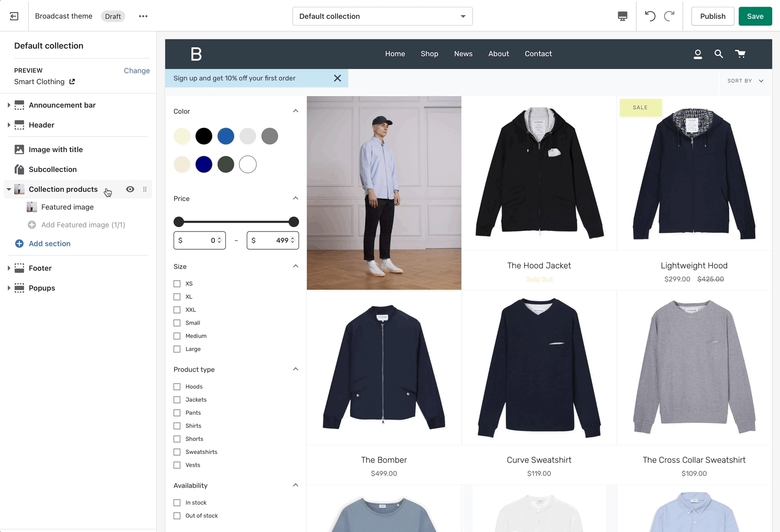
Task: Go to Shop in store navigation
Action: coord(429,54)
